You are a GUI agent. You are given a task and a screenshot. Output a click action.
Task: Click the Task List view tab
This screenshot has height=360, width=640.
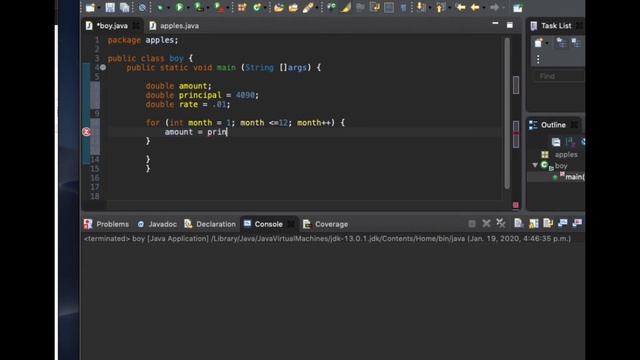point(556,26)
